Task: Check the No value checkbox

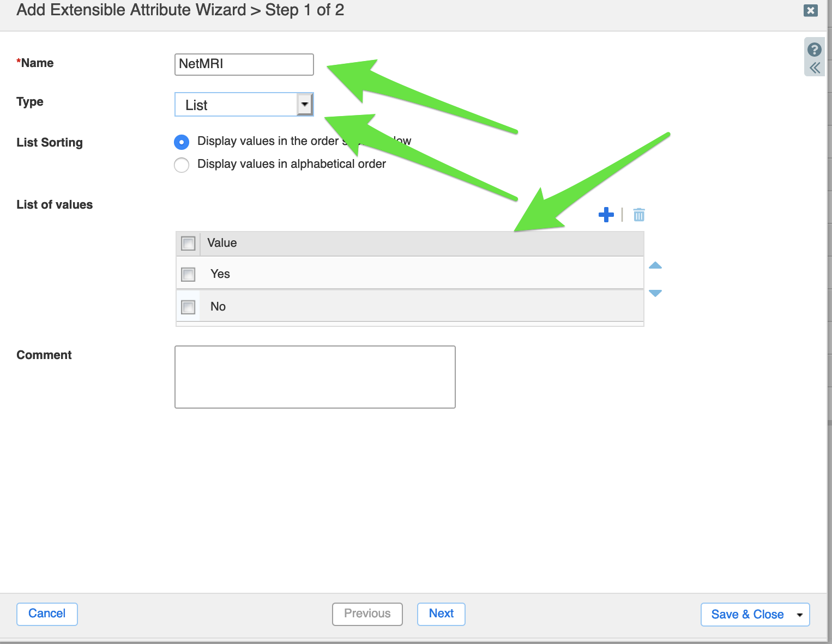Action: [188, 307]
